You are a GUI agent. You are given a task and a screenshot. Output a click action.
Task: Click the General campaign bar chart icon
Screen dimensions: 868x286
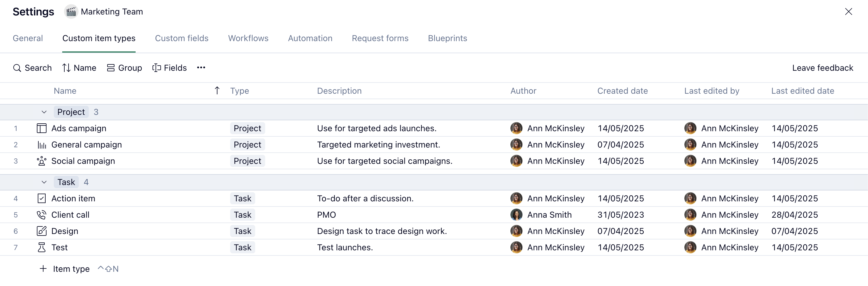pyautogui.click(x=41, y=145)
